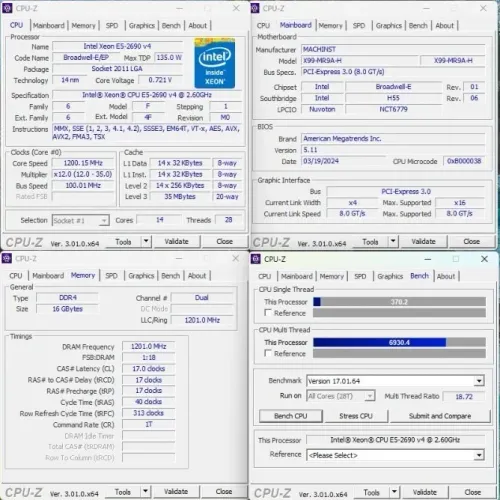The image size is (500, 500).
Task: Click the CPU-Z app icon in Memory window
Action: click(x=7, y=258)
